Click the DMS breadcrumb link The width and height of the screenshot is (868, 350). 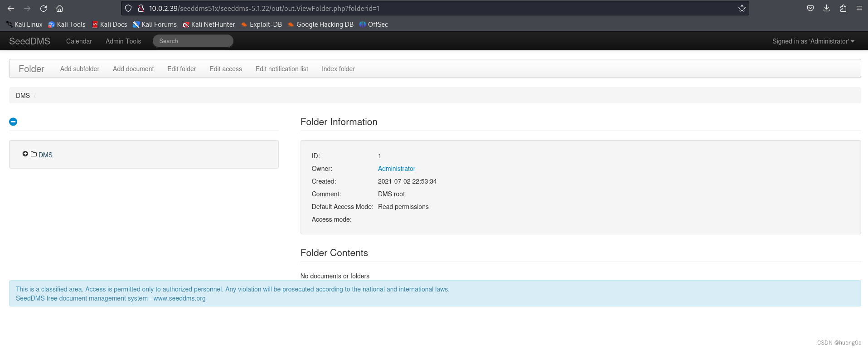click(x=23, y=96)
